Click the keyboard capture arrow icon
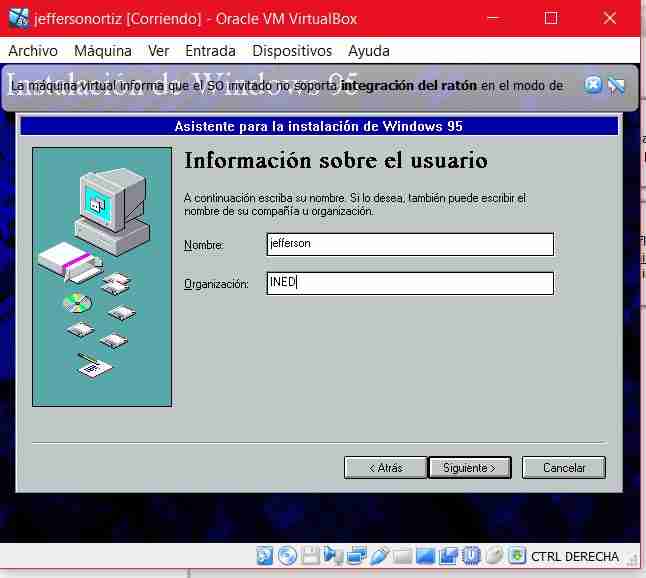Screen dimensions: 646x578 coord(517,556)
